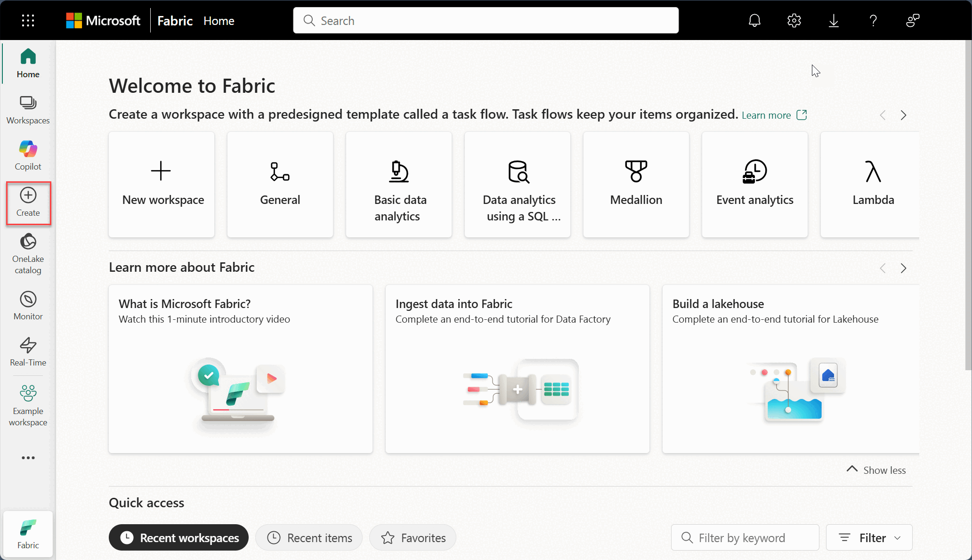Image resolution: width=972 pixels, height=560 pixels.
Task: Click the download icon in header
Action: 834,21
